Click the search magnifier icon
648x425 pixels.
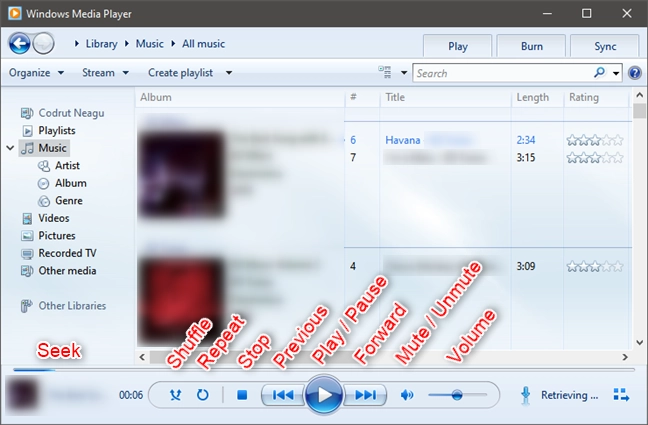[599, 73]
